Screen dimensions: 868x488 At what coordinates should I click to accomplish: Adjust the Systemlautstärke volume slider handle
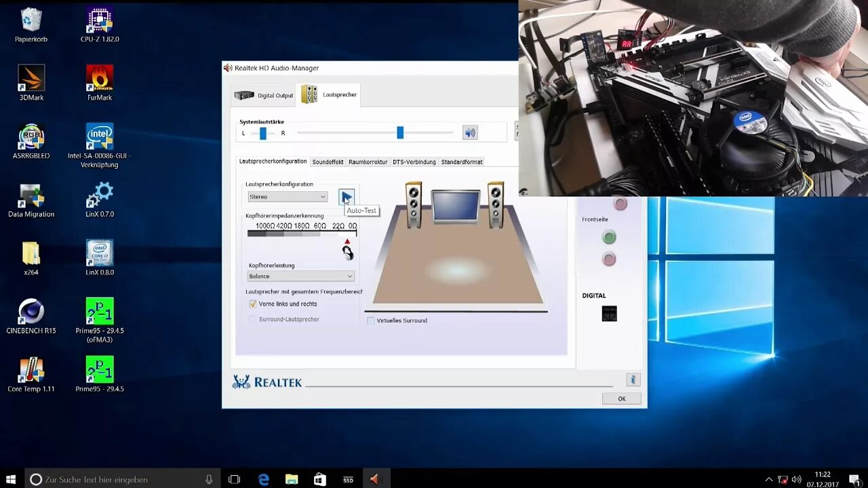pyautogui.click(x=400, y=133)
